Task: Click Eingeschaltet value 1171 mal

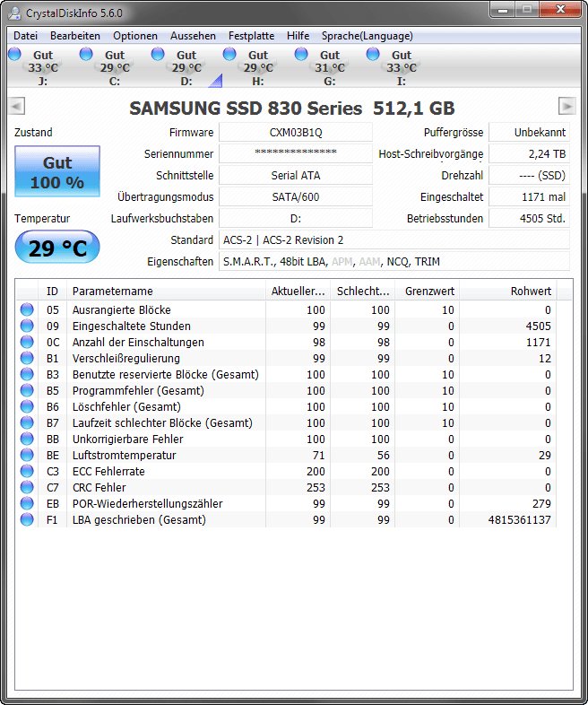Action: [x=529, y=197]
